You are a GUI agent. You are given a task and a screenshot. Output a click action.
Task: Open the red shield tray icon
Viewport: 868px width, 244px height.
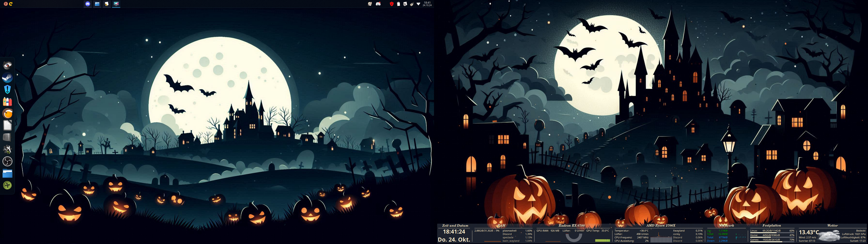click(x=392, y=4)
